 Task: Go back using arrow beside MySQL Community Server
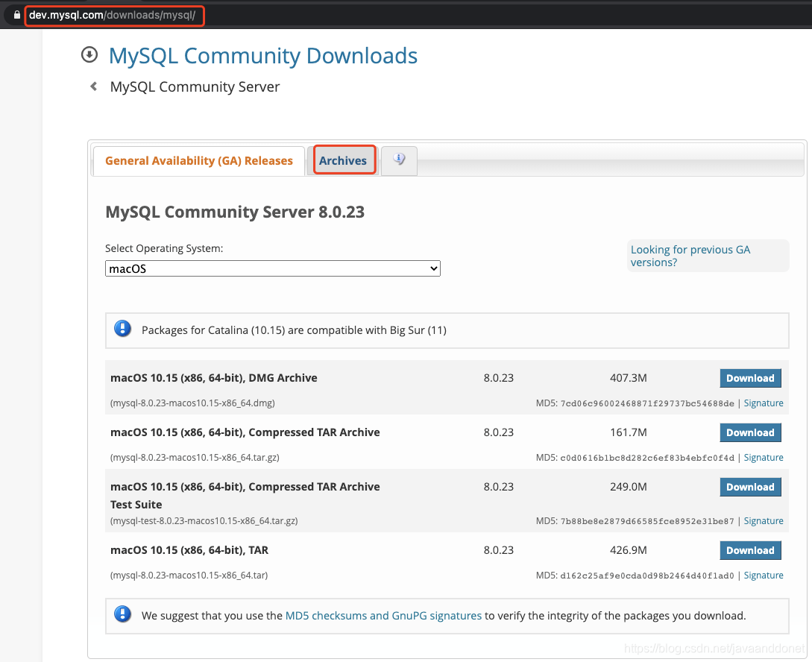pos(94,86)
